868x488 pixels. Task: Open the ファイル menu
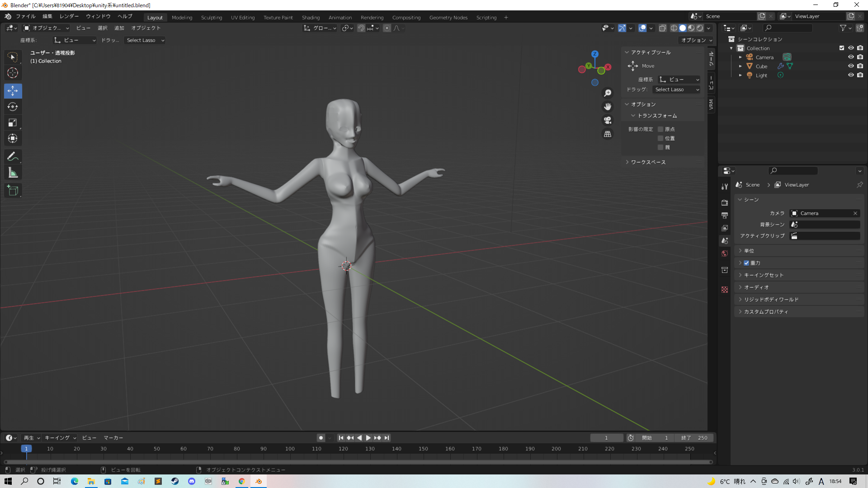click(25, 16)
